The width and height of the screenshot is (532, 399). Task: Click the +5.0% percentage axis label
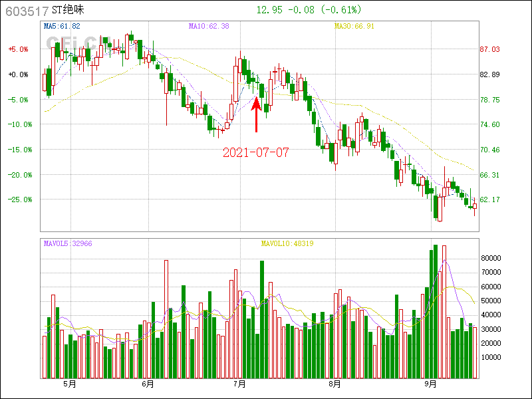tap(18, 49)
